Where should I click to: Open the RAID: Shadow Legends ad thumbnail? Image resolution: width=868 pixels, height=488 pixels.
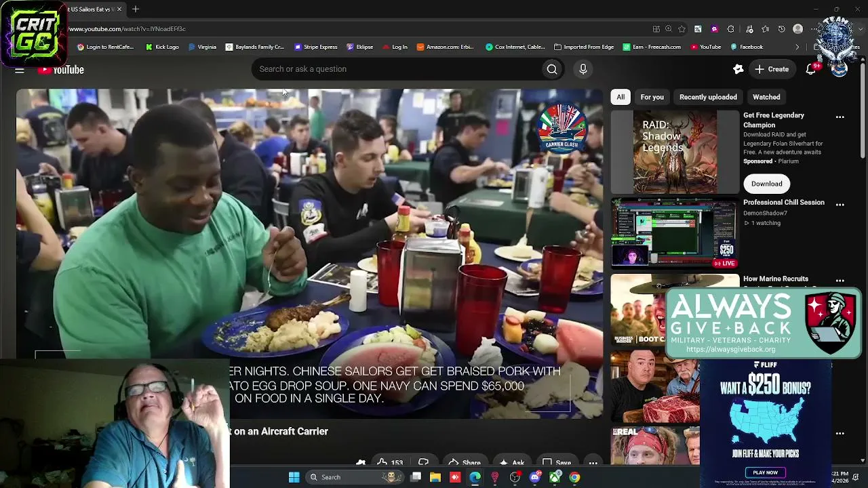click(675, 152)
